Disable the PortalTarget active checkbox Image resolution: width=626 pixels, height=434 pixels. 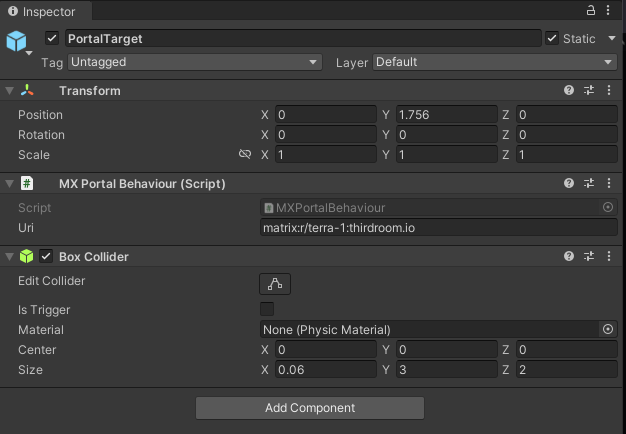52,39
